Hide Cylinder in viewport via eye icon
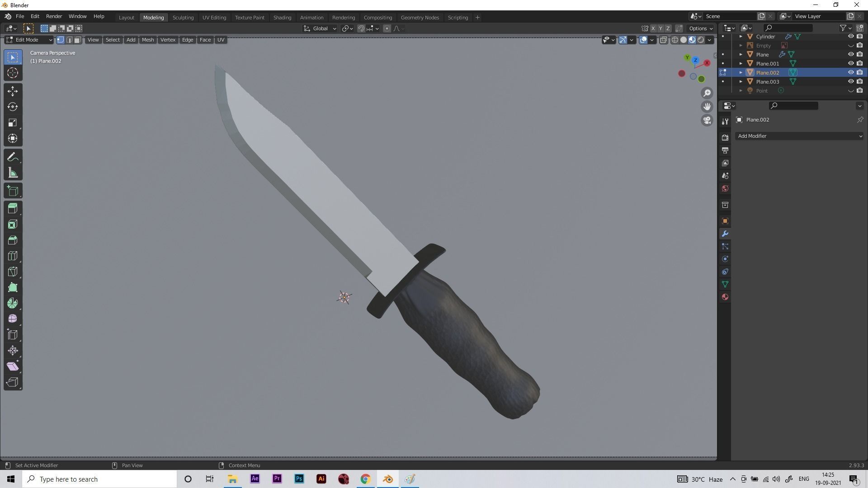Viewport: 868px width, 488px height. 850,36
